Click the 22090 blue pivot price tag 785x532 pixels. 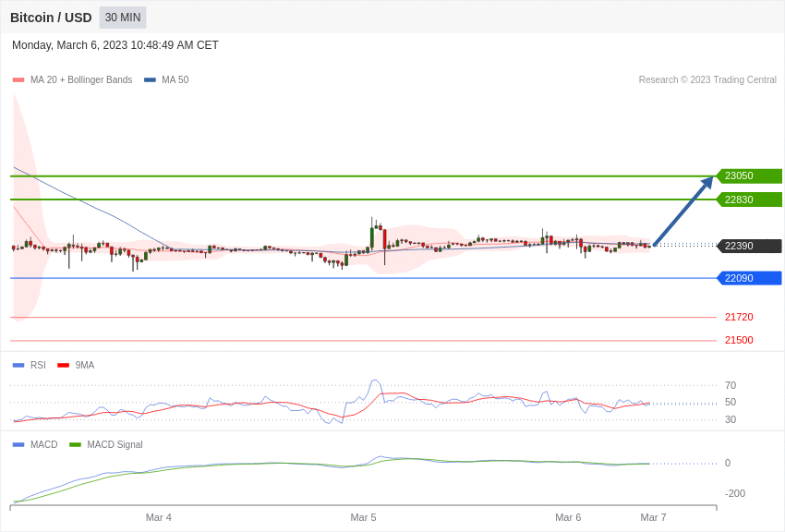(x=749, y=278)
